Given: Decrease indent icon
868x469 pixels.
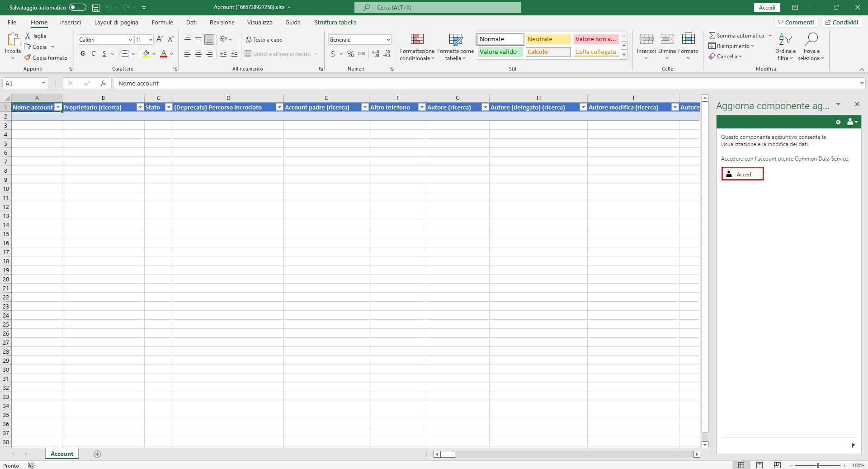Looking at the screenshot, I should click(223, 54).
